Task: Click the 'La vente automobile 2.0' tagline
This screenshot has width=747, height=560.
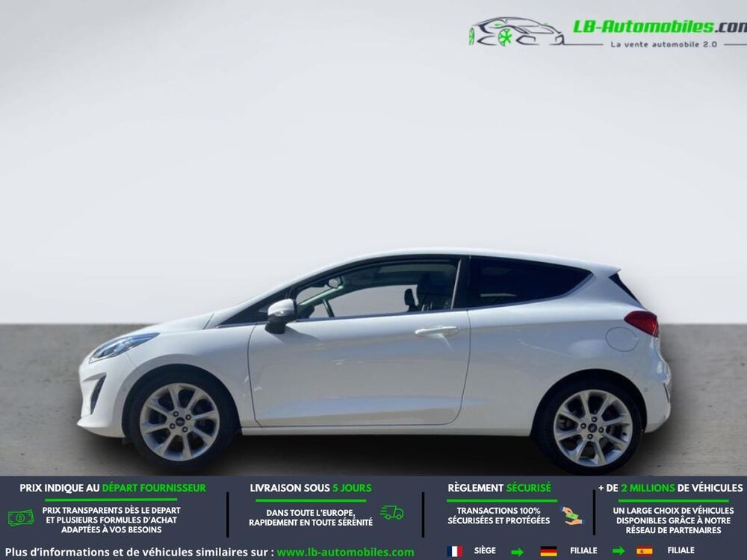Action: 663,44
